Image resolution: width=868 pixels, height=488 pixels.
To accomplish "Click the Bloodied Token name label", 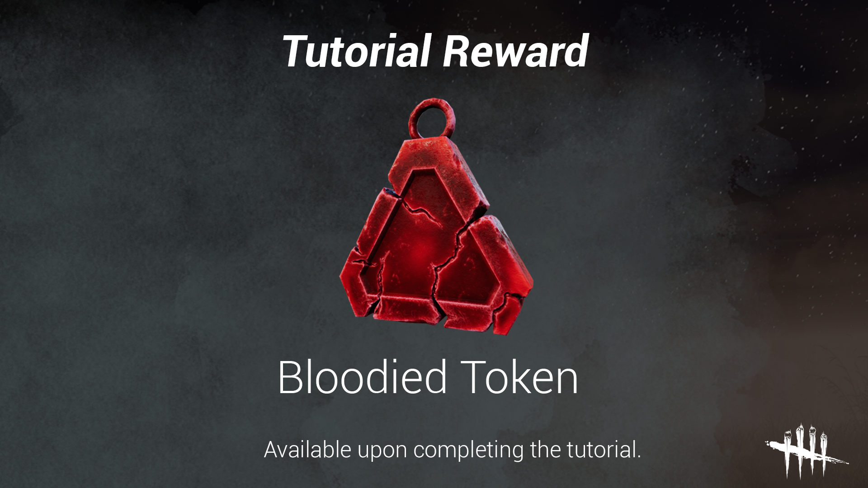I will click(428, 377).
